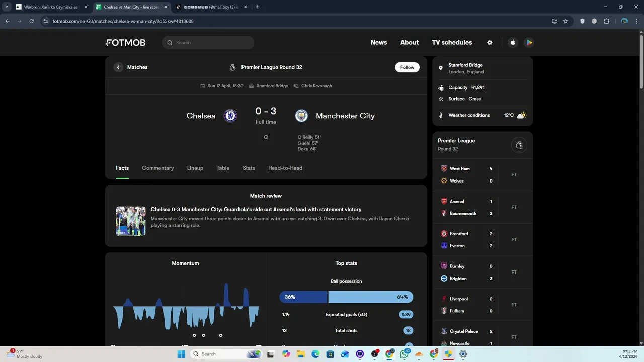Viewport: 644px width, 362px height.
Task: Reload the page
Action: click(31, 21)
